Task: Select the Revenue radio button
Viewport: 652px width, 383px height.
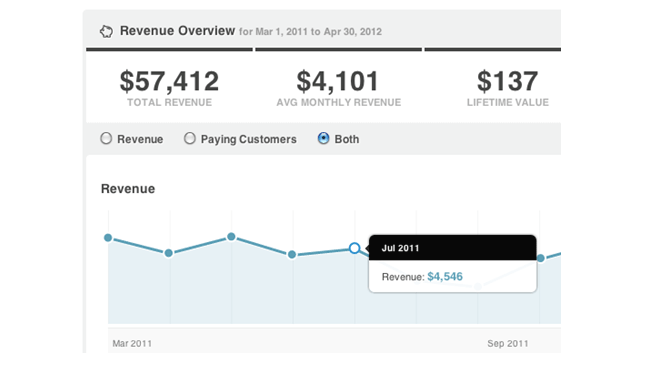Action: 106,138
